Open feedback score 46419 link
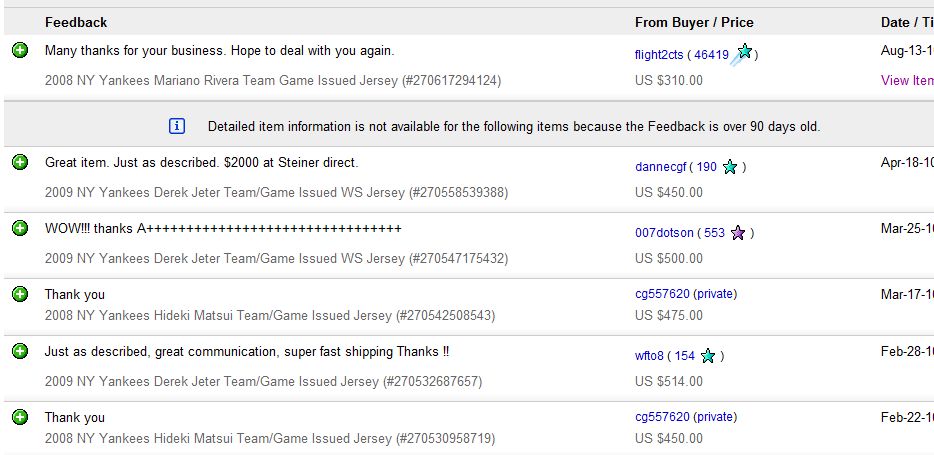This screenshot has height=455, width=934. [x=711, y=55]
